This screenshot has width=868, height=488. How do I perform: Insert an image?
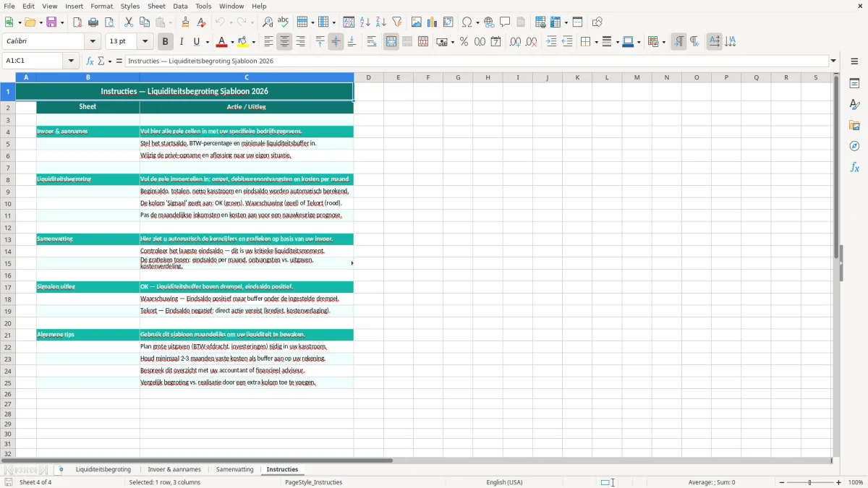tap(417, 22)
